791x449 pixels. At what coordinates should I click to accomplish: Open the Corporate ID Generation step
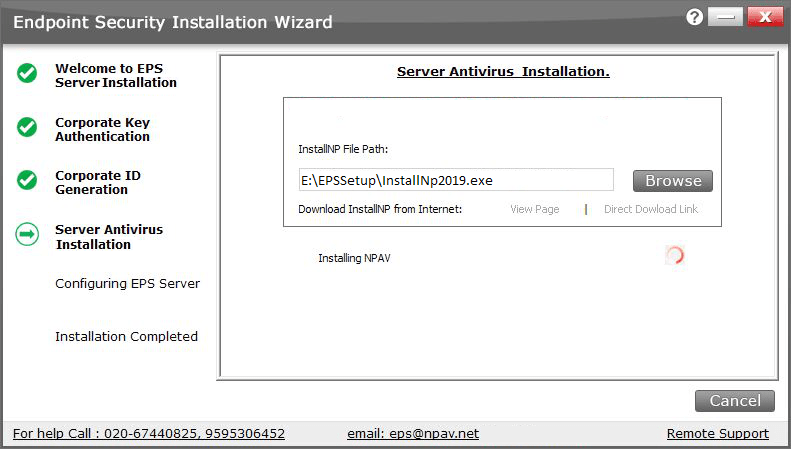point(98,182)
